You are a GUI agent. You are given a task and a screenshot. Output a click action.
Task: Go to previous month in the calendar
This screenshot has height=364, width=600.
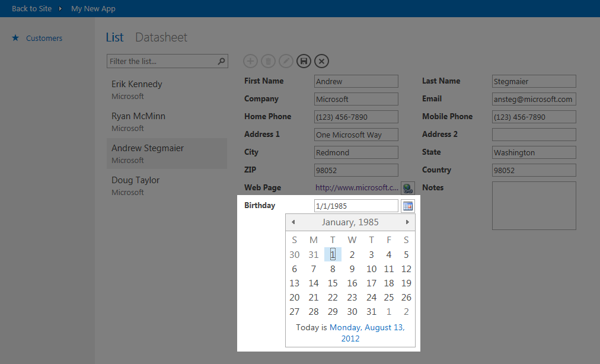293,222
